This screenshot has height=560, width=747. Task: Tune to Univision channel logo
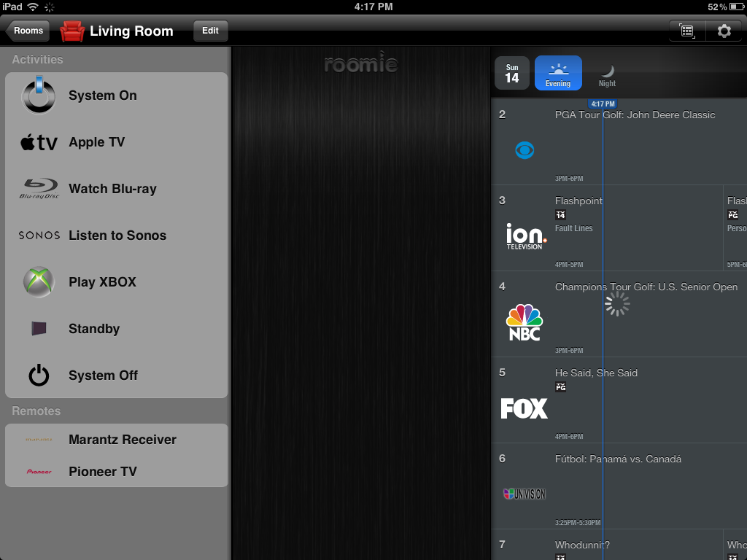[525, 494]
